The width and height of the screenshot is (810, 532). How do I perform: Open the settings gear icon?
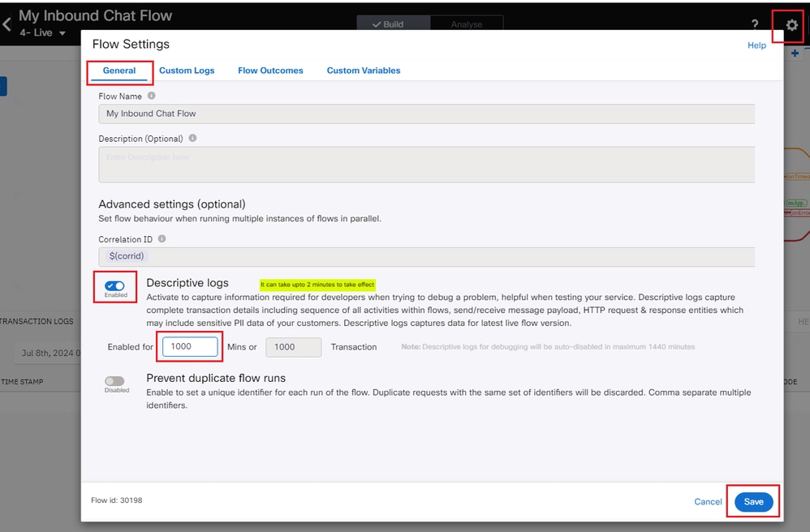pos(791,25)
